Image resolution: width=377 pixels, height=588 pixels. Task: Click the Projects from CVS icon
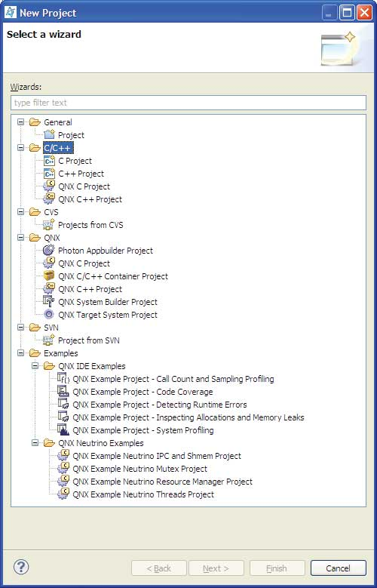(49, 225)
